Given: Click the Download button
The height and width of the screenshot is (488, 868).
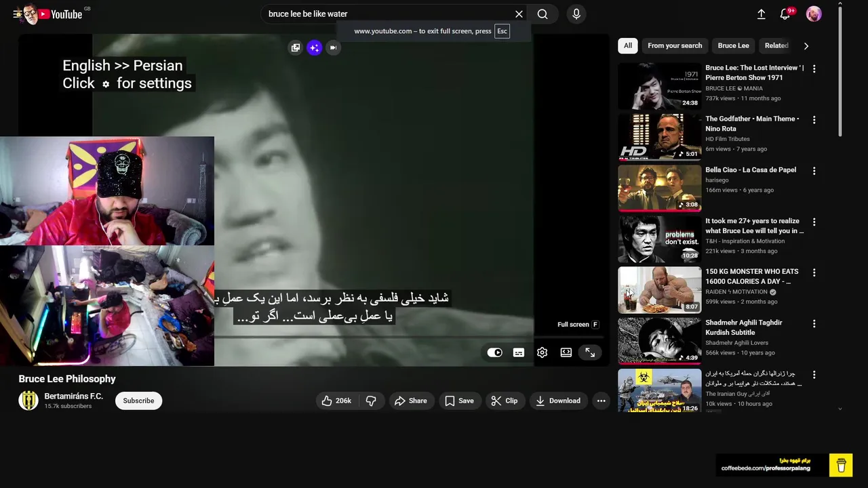Looking at the screenshot, I should [558, 401].
